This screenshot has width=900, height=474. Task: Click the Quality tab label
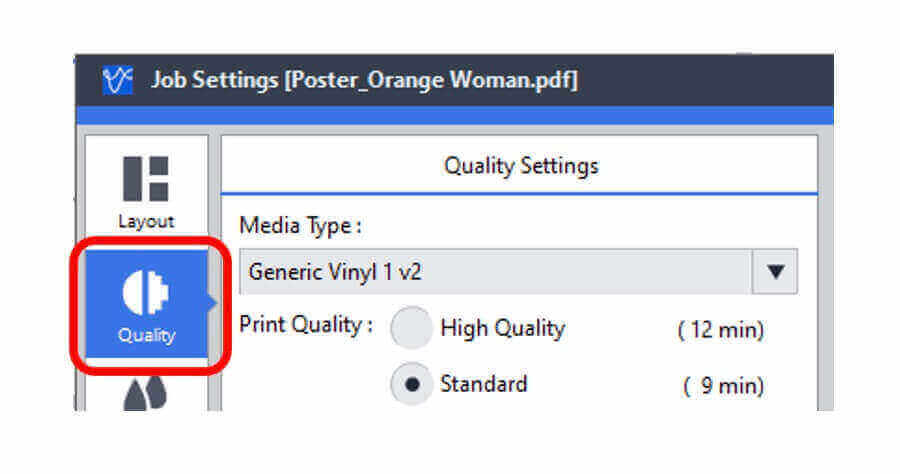[146, 335]
